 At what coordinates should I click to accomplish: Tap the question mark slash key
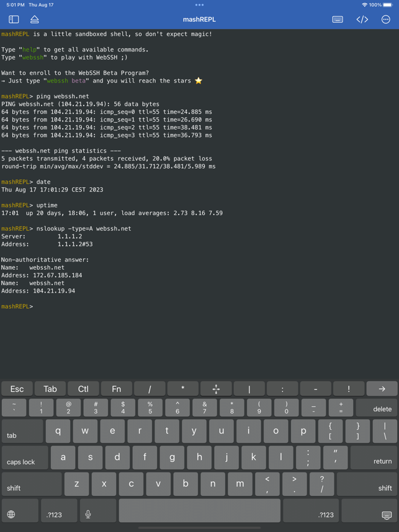[322, 484]
